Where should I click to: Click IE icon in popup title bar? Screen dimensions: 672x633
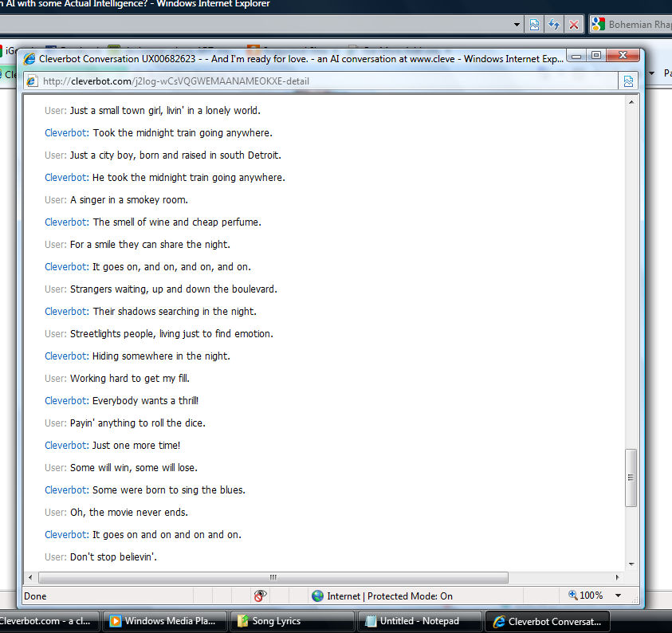click(29, 59)
